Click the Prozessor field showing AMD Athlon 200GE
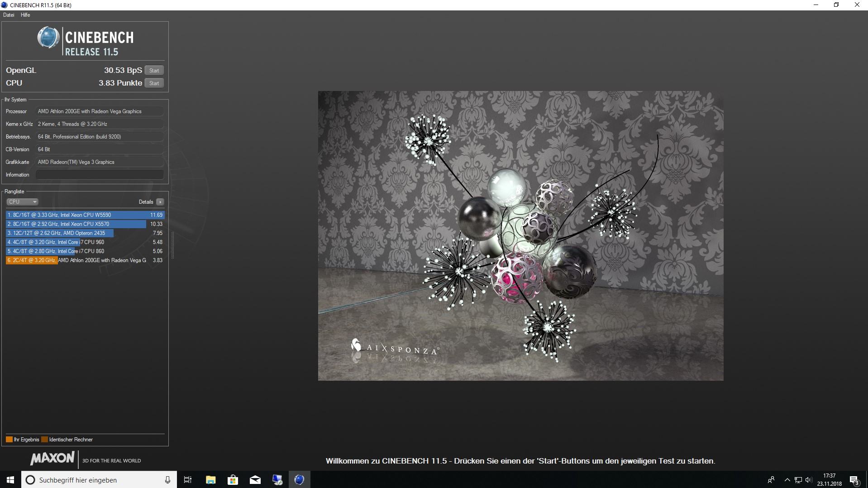This screenshot has height=488, width=868. [x=100, y=111]
